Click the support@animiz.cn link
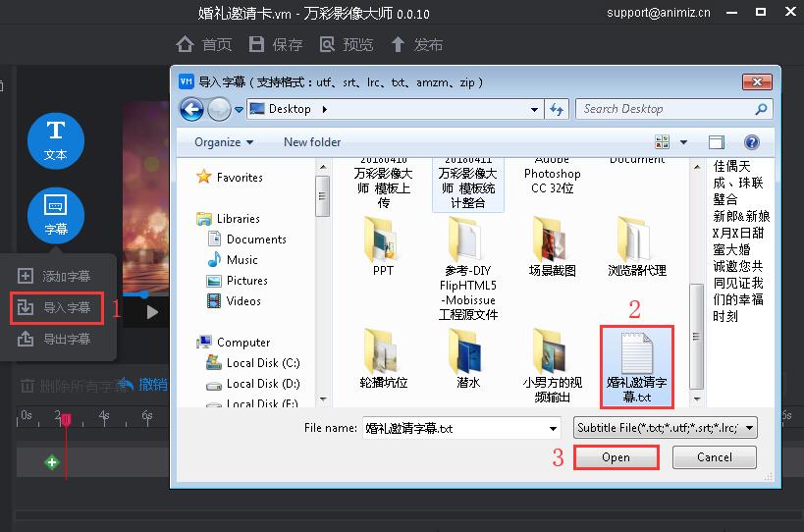This screenshot has width=804, height=532. point(659,13)
